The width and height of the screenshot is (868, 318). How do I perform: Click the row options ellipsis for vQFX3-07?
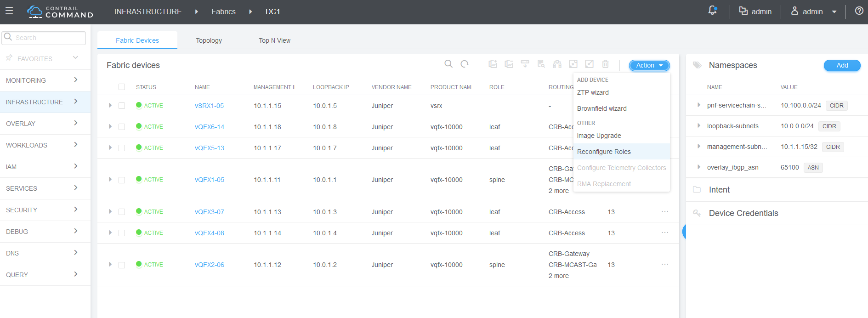[664, 212]
